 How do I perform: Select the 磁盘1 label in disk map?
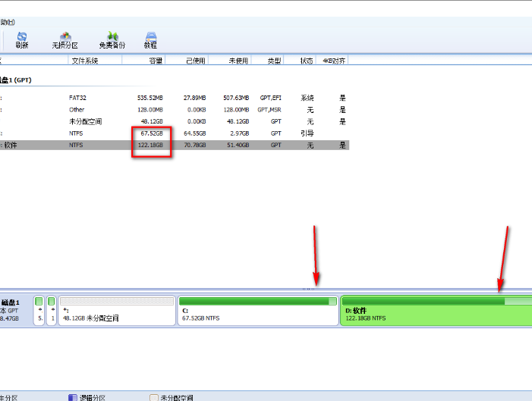click(x=11, y=302)
